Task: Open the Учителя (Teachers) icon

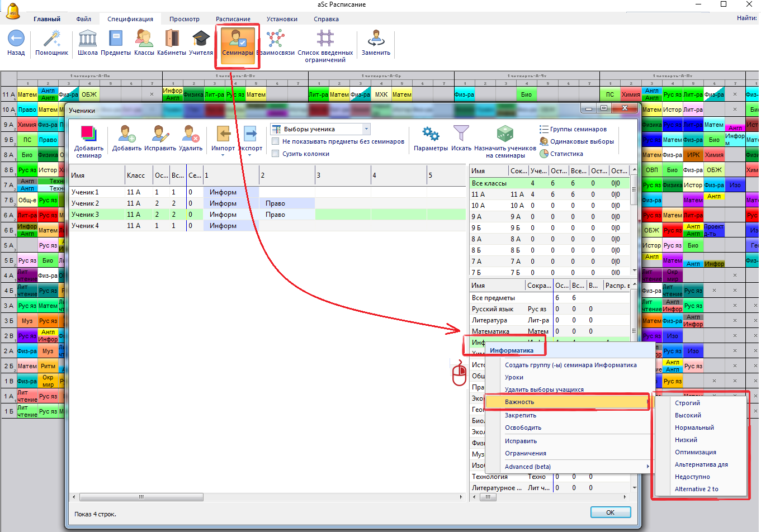Action: [201, 39]
